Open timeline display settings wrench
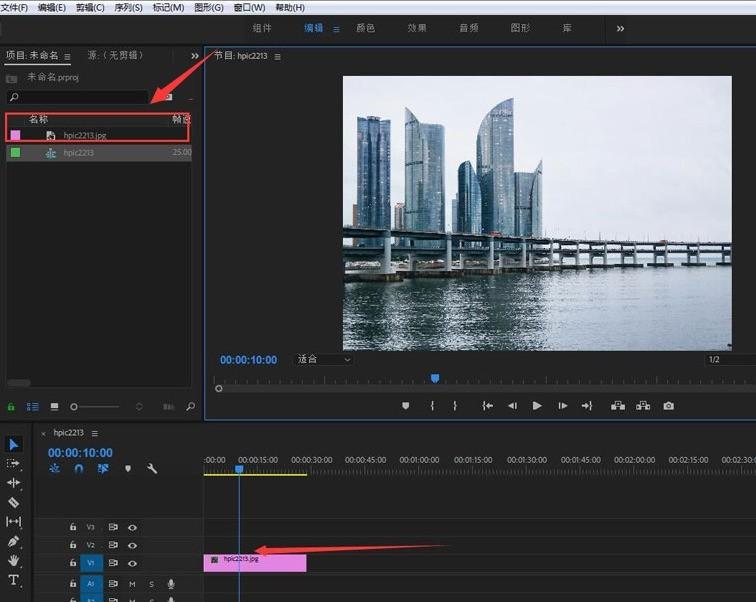Screen dimensions: 756x602 point(152,468)
